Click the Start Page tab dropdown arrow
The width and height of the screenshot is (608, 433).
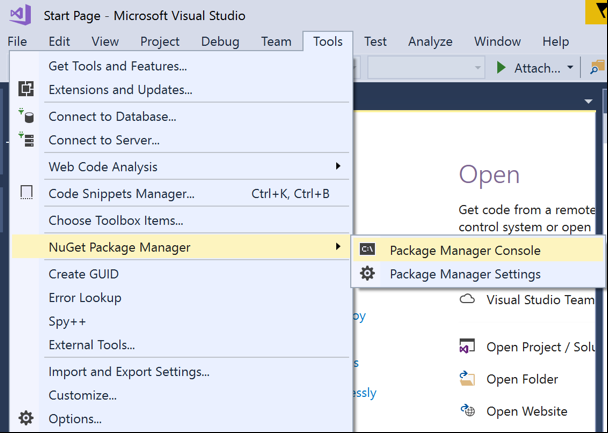tap(588, 101)
